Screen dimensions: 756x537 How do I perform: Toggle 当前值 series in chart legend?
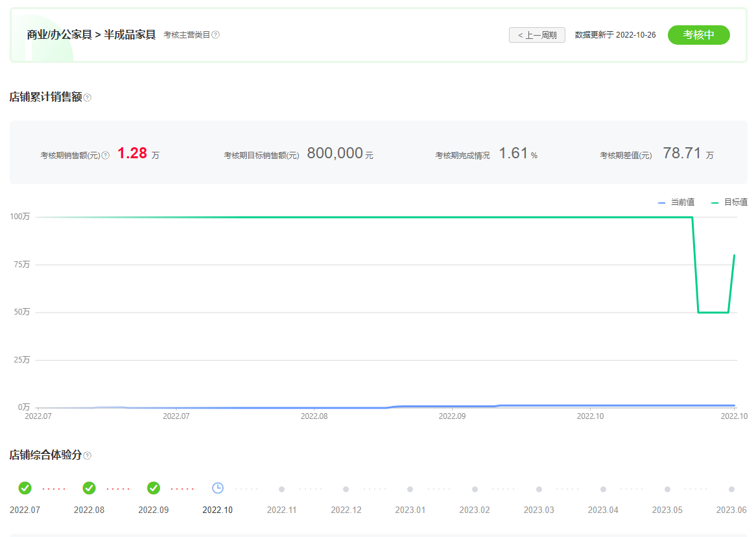tap(676, 202)
